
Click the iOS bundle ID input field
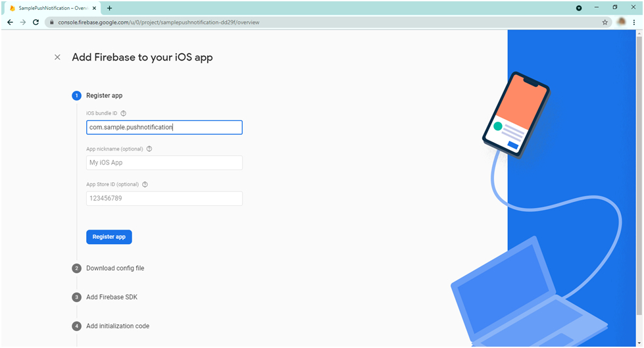[x=164, y=128]
